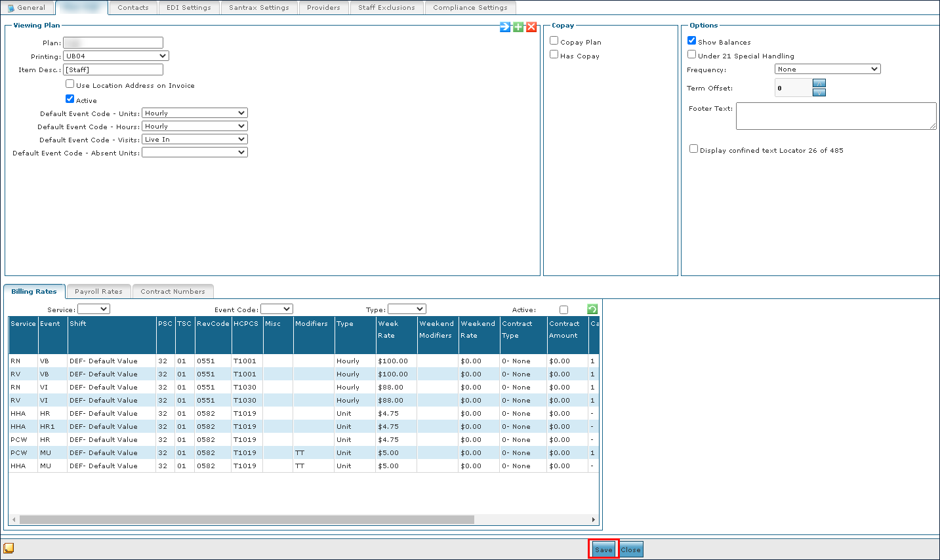Increase Term Offset with up arrow

[819, 83]
